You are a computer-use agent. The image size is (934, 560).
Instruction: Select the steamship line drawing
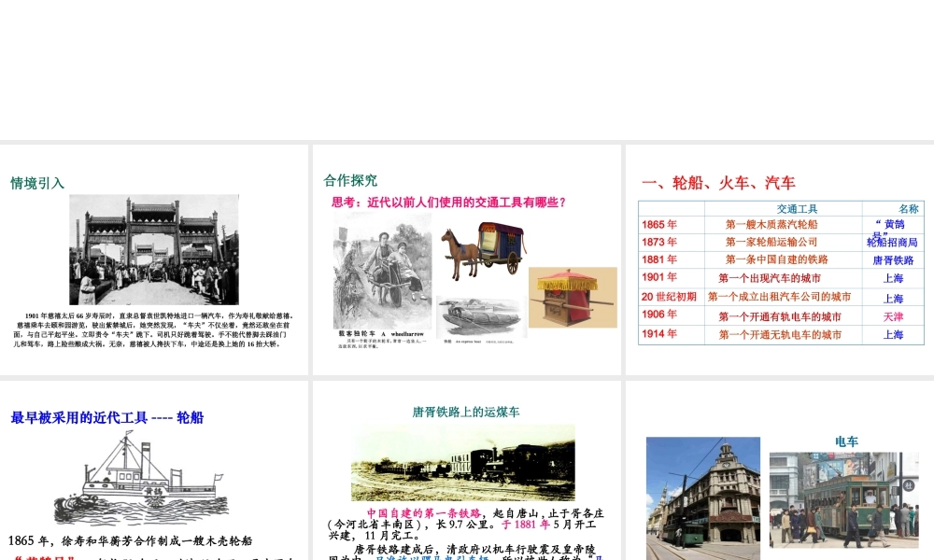(141, 481)
